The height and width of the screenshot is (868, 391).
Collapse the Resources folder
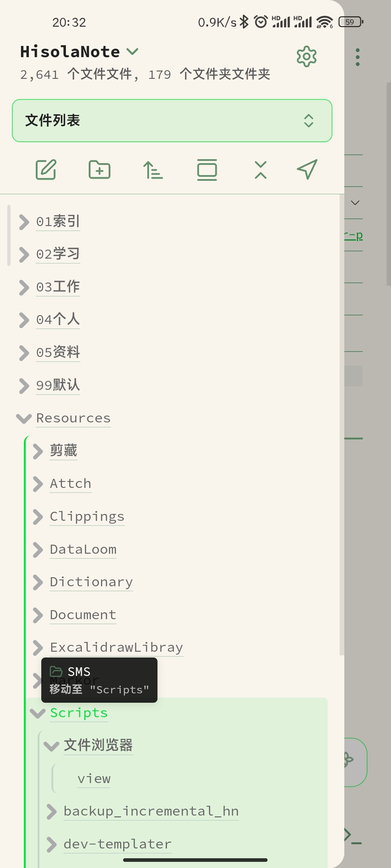24,418
